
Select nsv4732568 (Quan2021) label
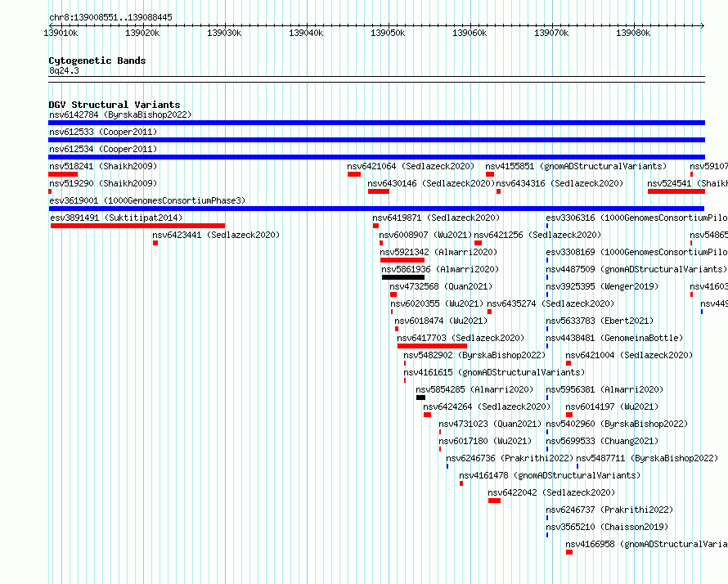point(441,286)
